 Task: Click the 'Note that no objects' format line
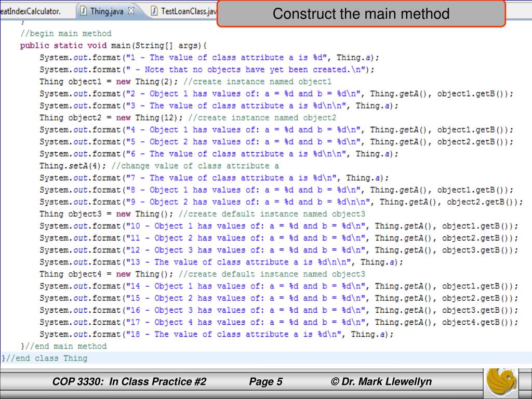207,70
